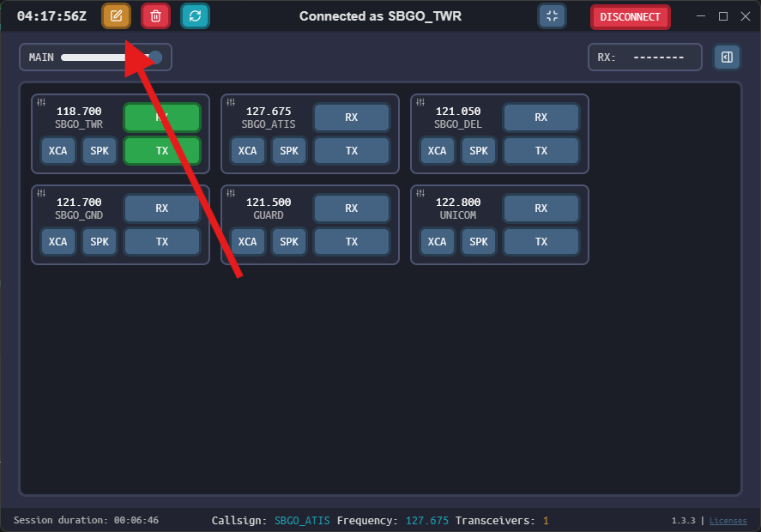Viewport: 761px width, 532px height.
Task: Toggle SPK for SBGO_GND
Action: tap(100, 242)
